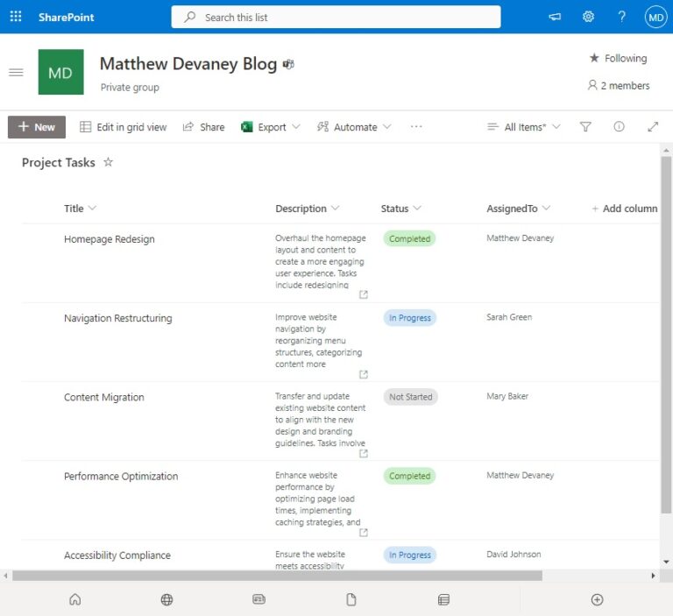The height and width of the screenshot is (616, 673).
Task: Click Matthew Devaney on Homepage Redesign row
Action: (521, 237)
